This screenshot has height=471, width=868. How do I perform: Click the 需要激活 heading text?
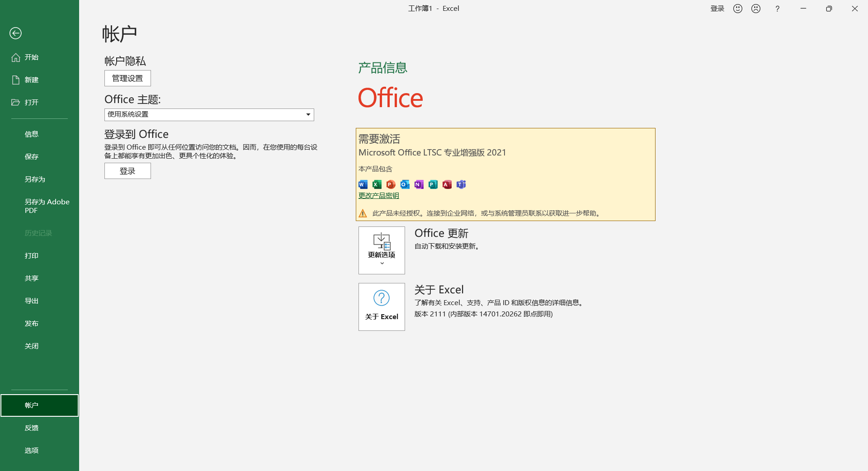point(379,139)
